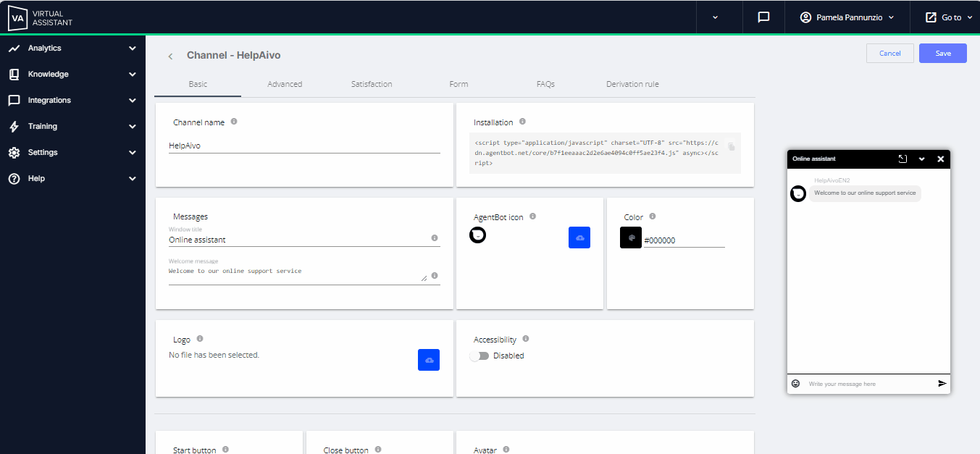This screenshot has width=980, height=454.
Task: Upload a new AgentBot icon image
Action: click(579, 237)
